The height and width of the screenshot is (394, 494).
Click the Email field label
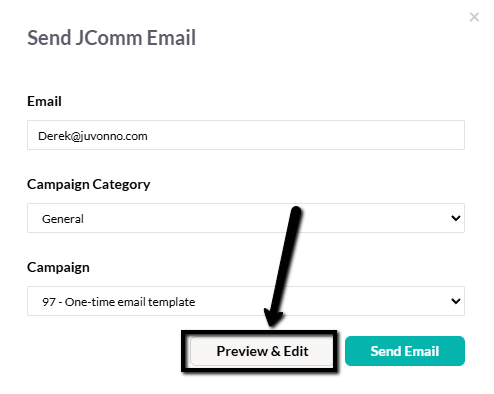pyautogui.click(x=44, y=101)
